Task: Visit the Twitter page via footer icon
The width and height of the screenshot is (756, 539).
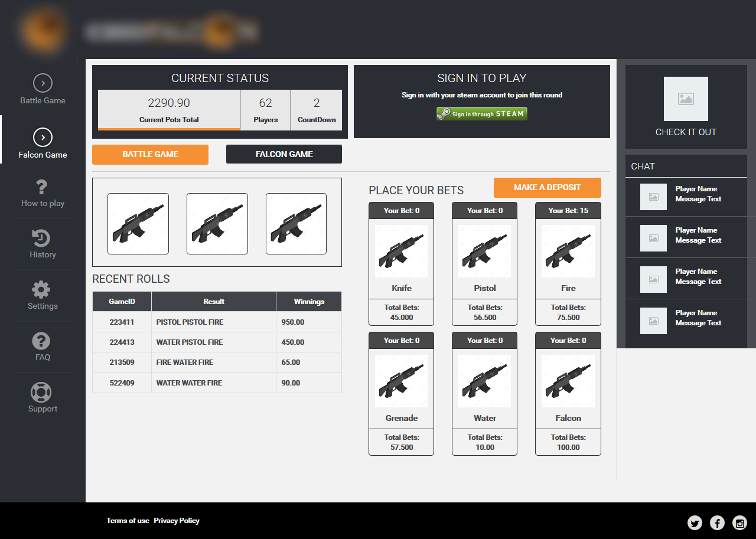Action: [695, 522]
